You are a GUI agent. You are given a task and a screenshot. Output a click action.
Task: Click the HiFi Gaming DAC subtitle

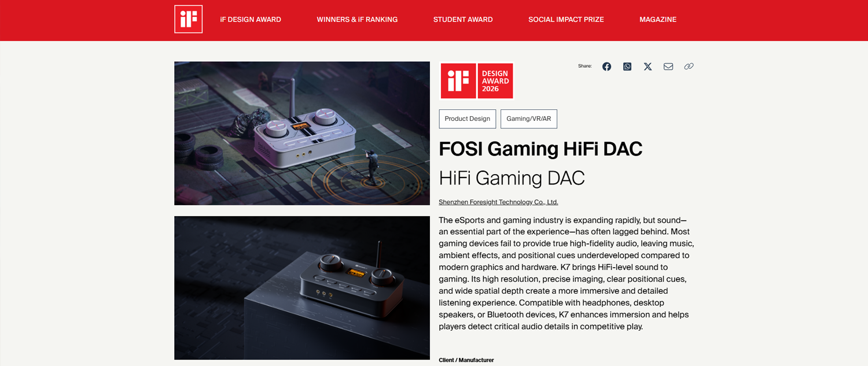pos(512,178)
